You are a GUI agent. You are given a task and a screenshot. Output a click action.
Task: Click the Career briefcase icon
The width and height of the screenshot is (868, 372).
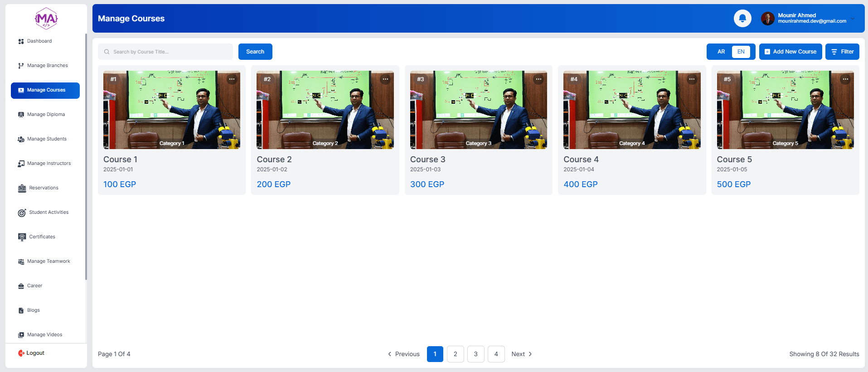pyautogui.click(x=21, y=286)
